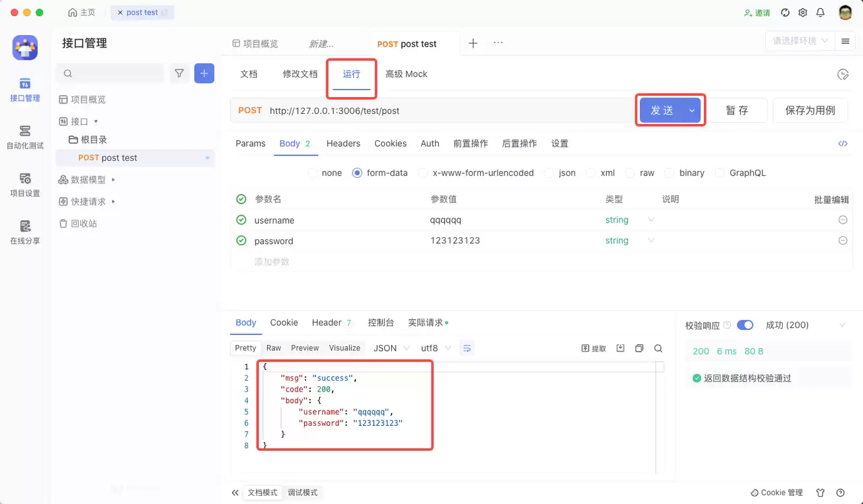Viewport: 863px width, 504px height.
Task: Open Cookie 管理 at the bottom
Action: click(777, 493)
